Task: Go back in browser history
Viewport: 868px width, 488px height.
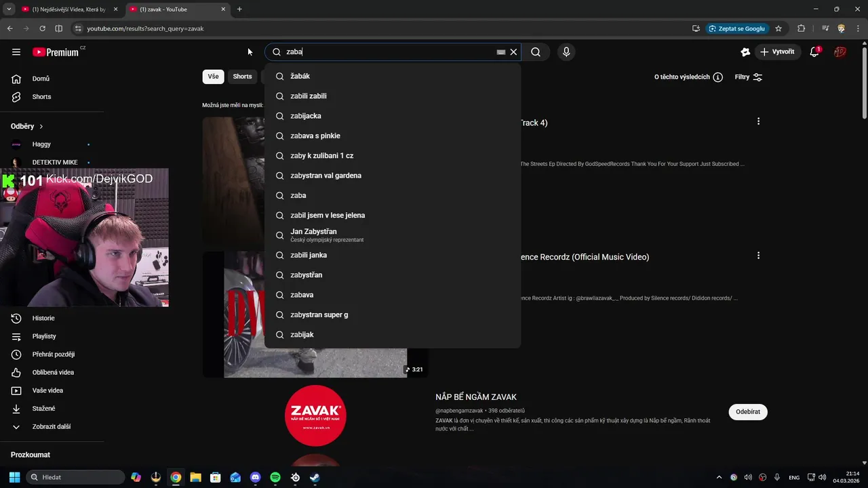Action: click(9, 28)
